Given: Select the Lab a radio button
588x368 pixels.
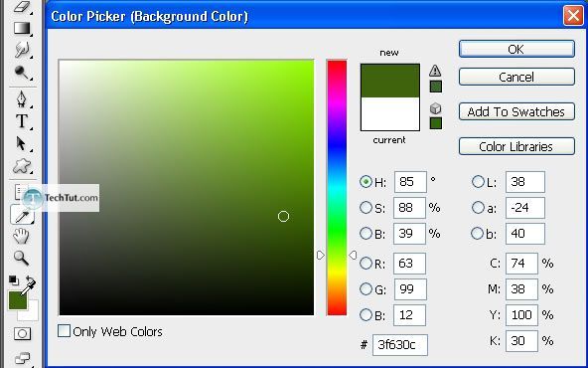Looking at the screenshot, I should [478, 207].
